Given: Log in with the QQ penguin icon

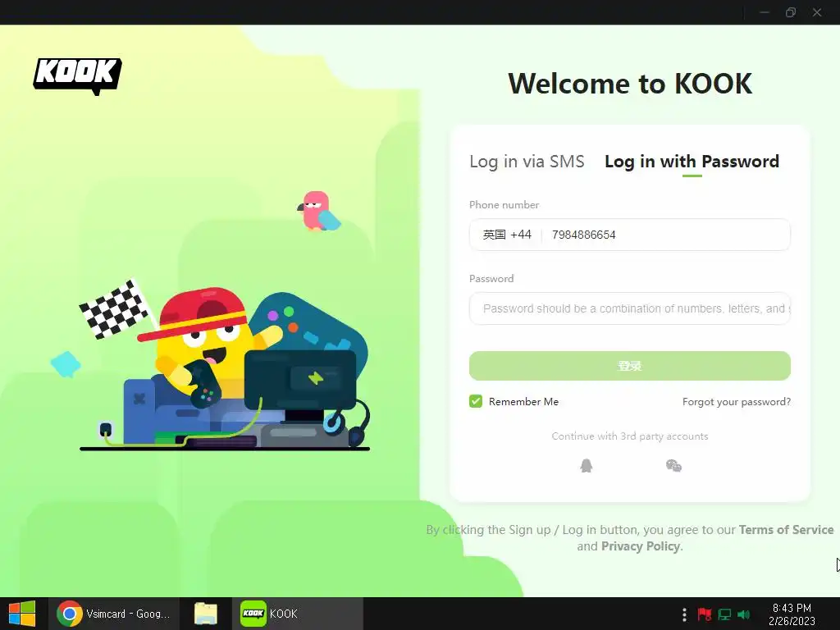Looking at the screenshot, I should tap(587, 466).
